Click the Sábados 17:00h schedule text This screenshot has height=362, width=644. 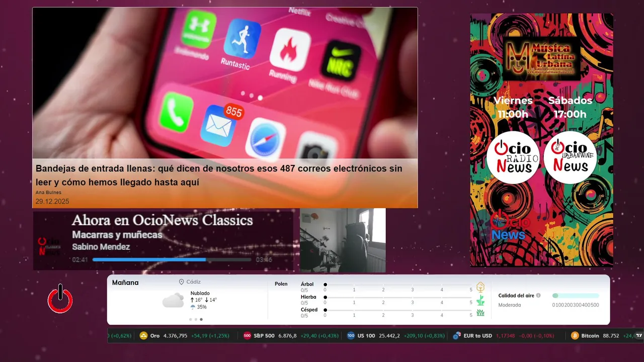click(570, 107)
